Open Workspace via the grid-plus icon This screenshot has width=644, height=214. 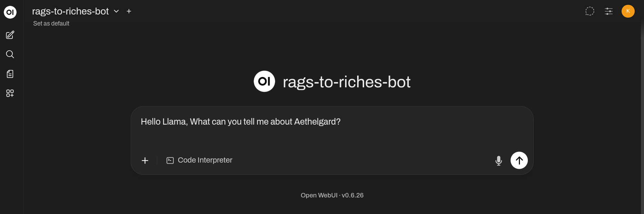[10, 93]
